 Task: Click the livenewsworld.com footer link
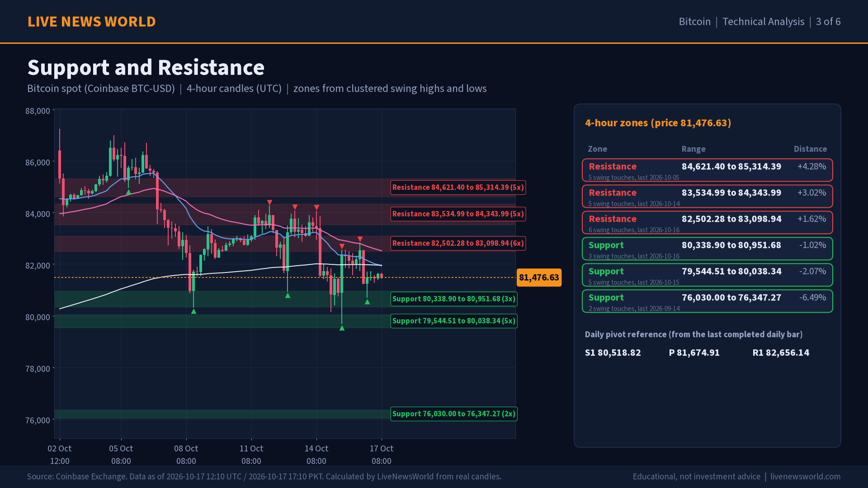click(x=805, y=477)
